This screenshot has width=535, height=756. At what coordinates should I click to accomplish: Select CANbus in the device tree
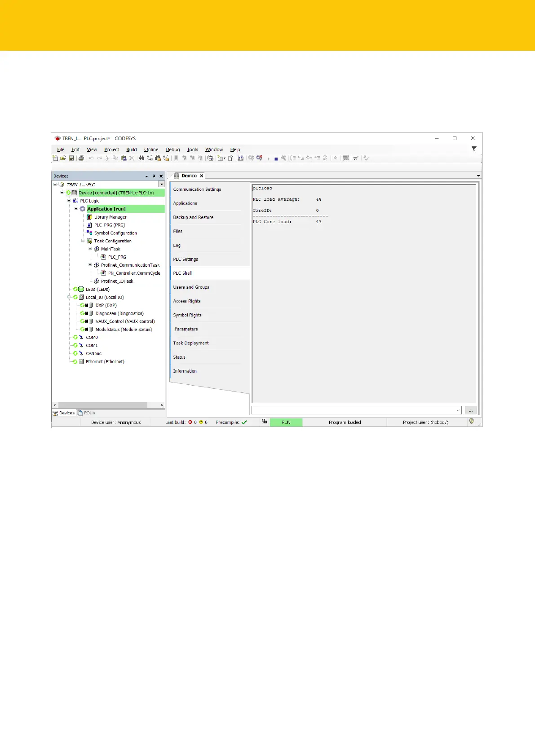click(93, 353)
